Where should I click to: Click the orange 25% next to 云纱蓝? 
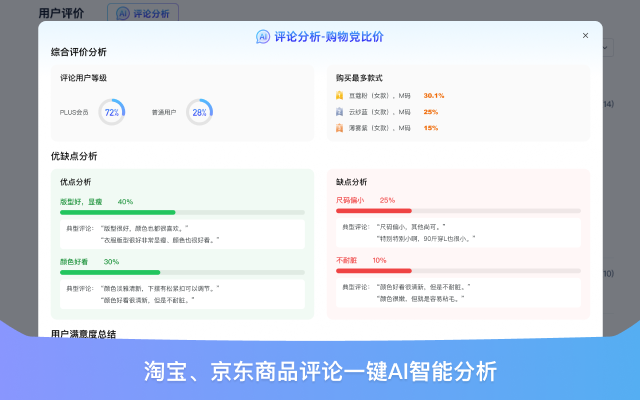pyautogui.click(x=431, y=112)
